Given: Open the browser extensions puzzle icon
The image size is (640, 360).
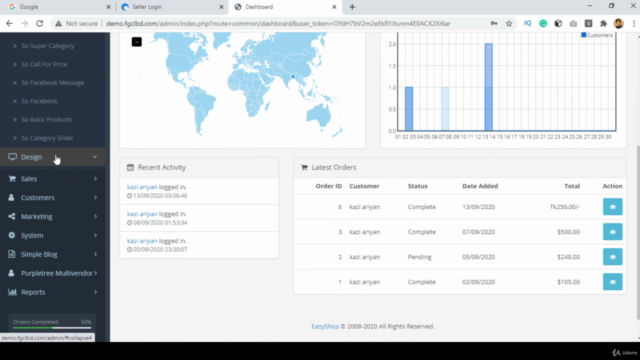Looking at the screenshot, I should (603, 24).
